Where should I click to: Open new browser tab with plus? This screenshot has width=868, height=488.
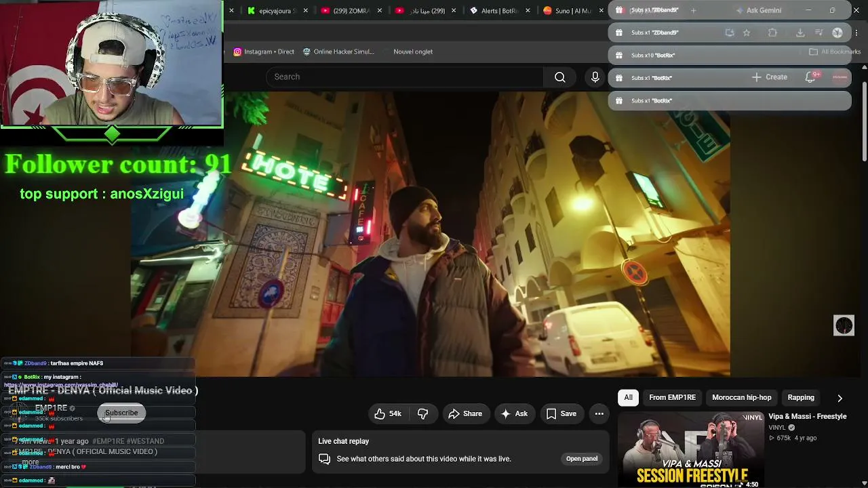[693, 11]
